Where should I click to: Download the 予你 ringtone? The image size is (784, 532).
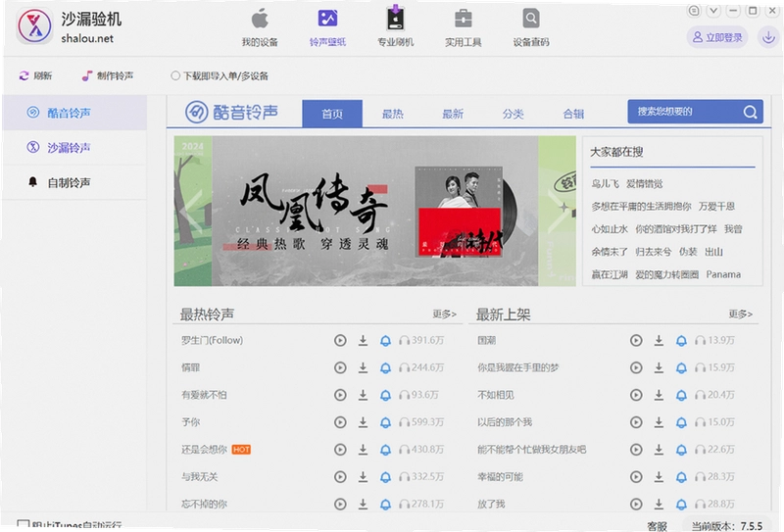[363, 422]
